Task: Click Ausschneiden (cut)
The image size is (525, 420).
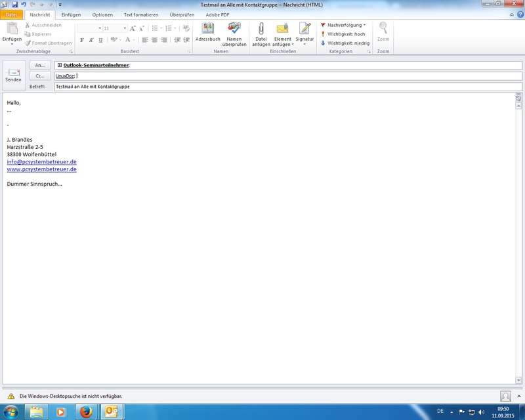Action: tap(43, 25)
